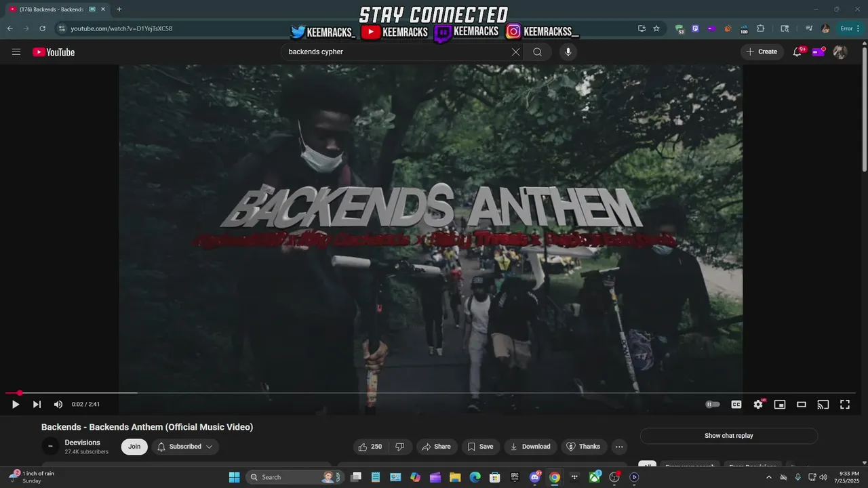Close the Backends browser tab
The width and height of the screenshot is (868, 488).
coord(103,9)
